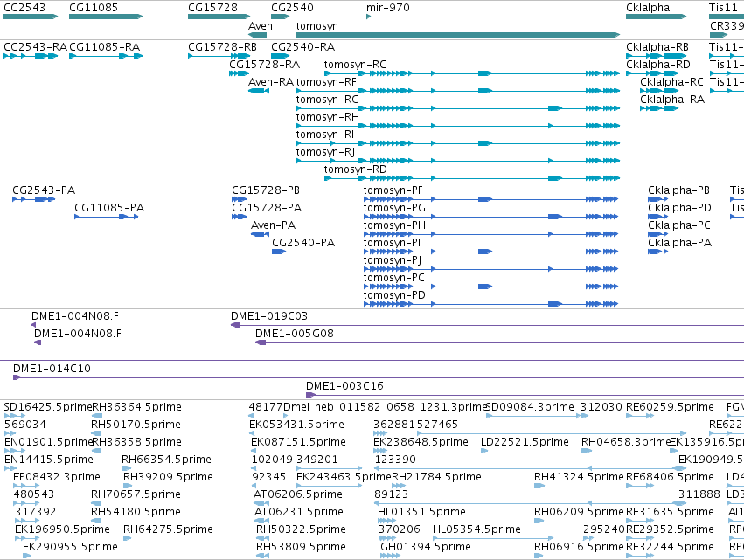Select the CG2543 gene label
Viewport: 744px width, 560px height.
[x=24, y=8]
